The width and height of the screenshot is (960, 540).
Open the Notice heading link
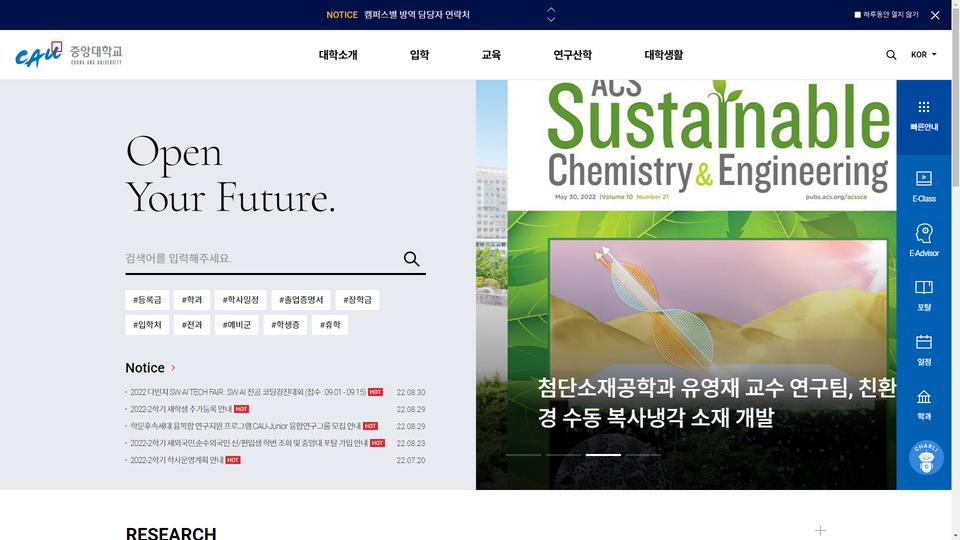coord(145,368)
